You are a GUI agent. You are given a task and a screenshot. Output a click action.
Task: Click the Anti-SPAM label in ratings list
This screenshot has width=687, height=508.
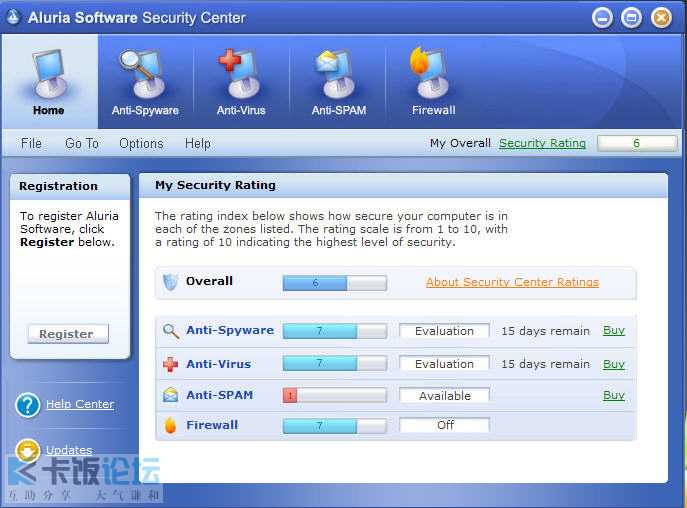click(x=220, y=395)
